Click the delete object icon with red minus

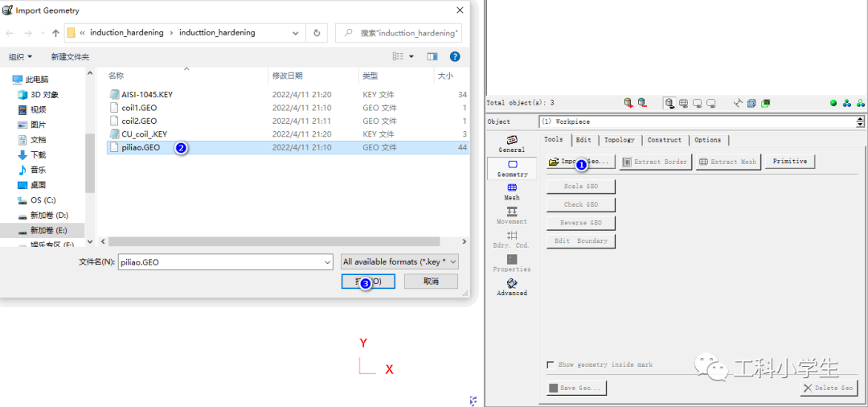coord(642,102)
